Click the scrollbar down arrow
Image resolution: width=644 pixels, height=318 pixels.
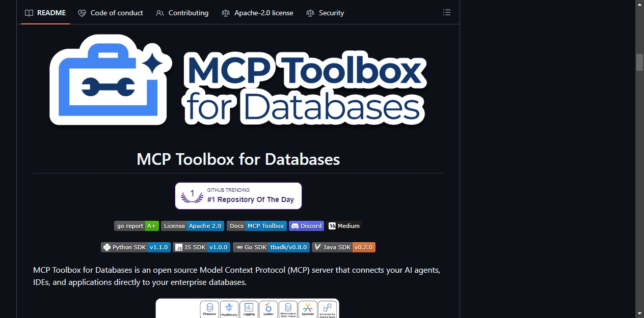639,313
